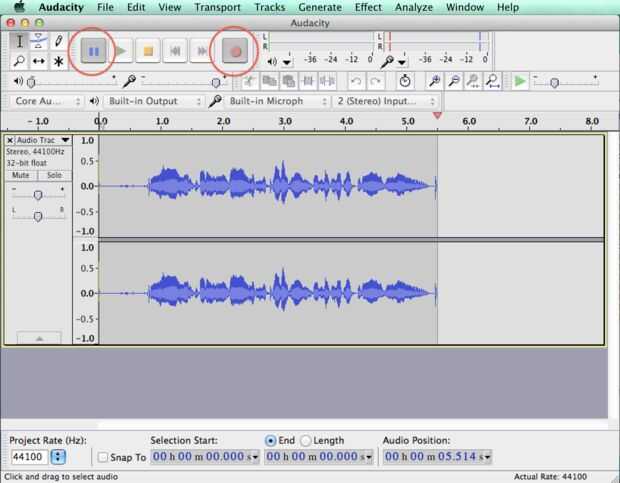Screen dimensions: 620x483
Task: Click the input microphone meter icon
Action: coord(388,61)
